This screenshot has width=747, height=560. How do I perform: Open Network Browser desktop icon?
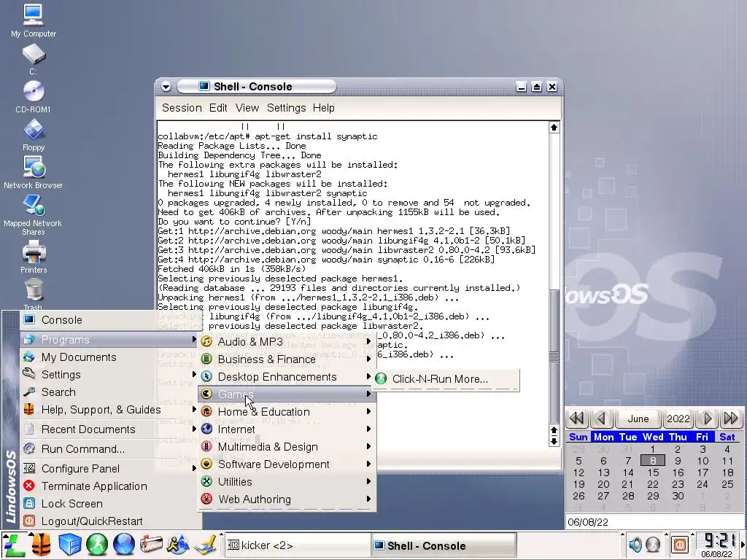(34, 173)
